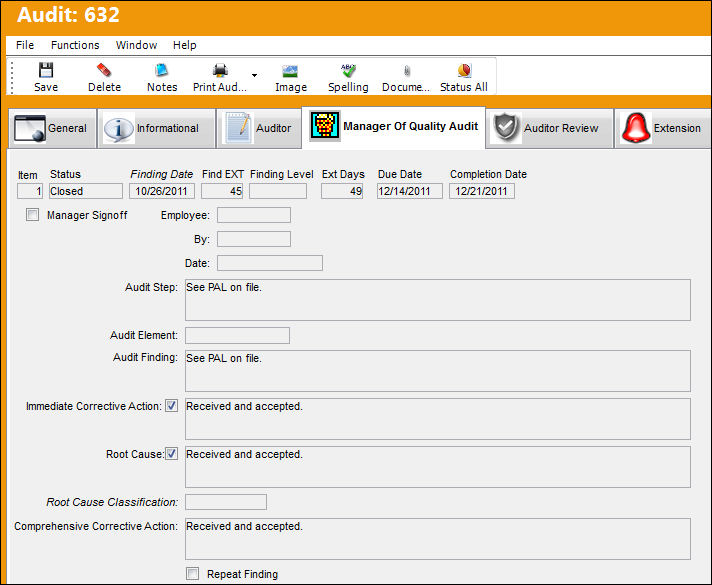Click the Audit Element field
The image size is (712, 585).
tap(237, 335)
